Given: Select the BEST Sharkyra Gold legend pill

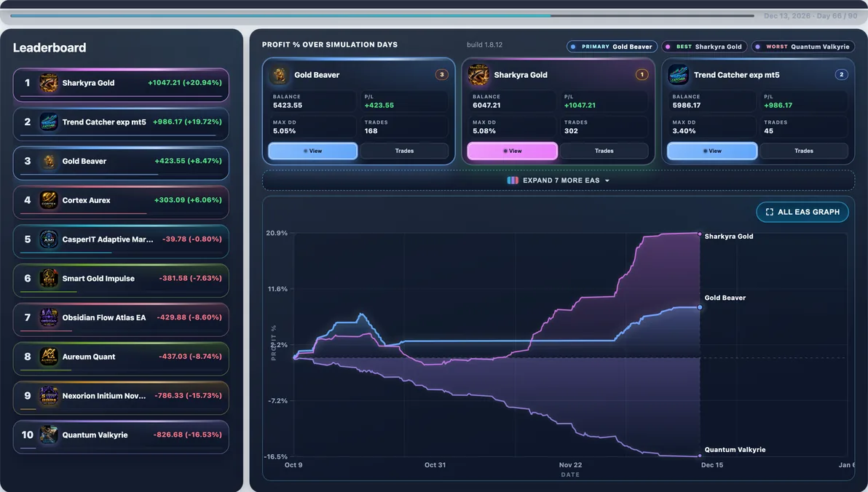Looking at the screenshot, I should [x=704, y=47].
